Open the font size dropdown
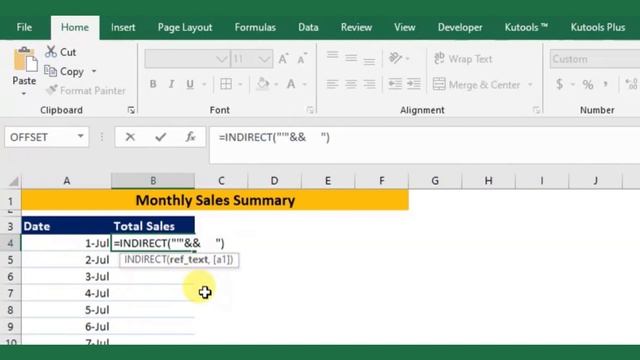 point(264,60)
